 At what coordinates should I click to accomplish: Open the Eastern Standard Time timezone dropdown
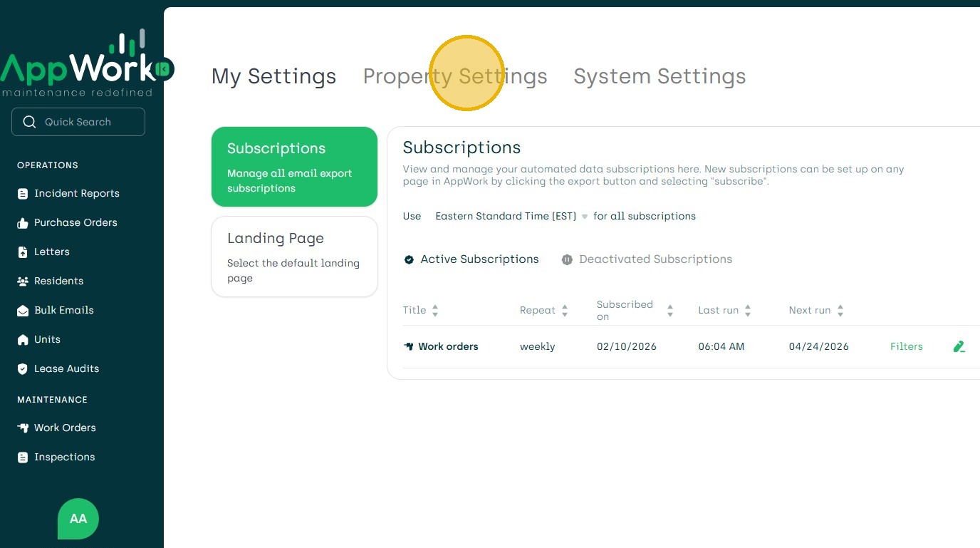pyautogui.click(x=511, y=216)
